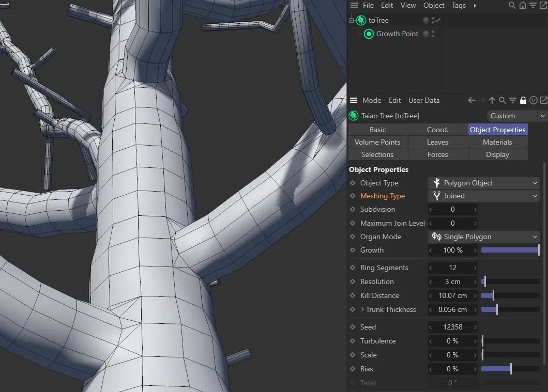Click the Object Manager search icon
Viewport: 548px width, 392px height.
coord(512,6)
